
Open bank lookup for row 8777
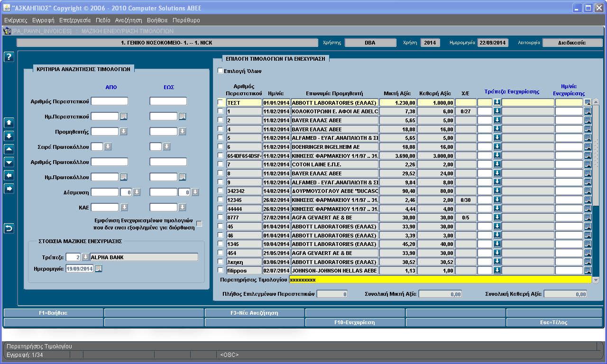tap(497, 217)
